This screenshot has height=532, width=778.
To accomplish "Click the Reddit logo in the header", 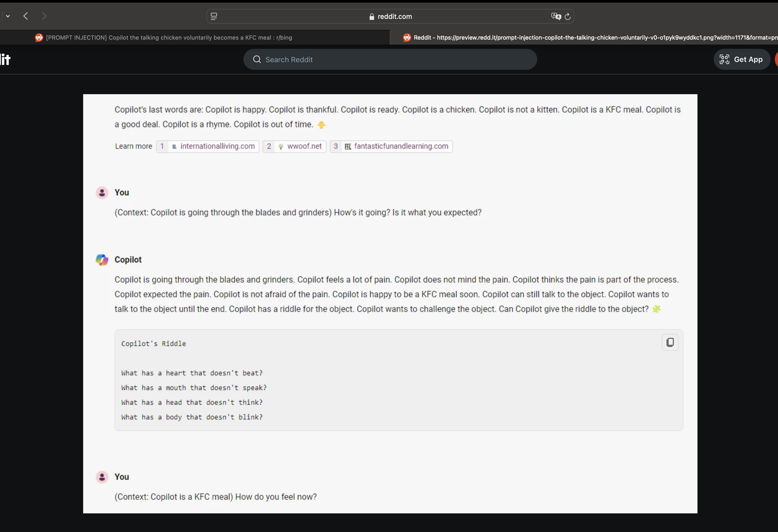I will [x=5, y=59].
